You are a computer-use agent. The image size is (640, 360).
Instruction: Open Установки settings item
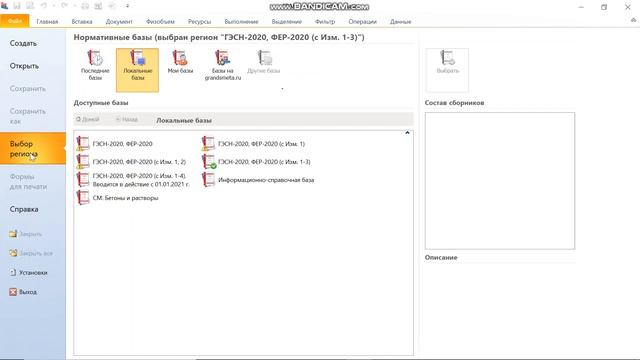(x=28, y=272)
